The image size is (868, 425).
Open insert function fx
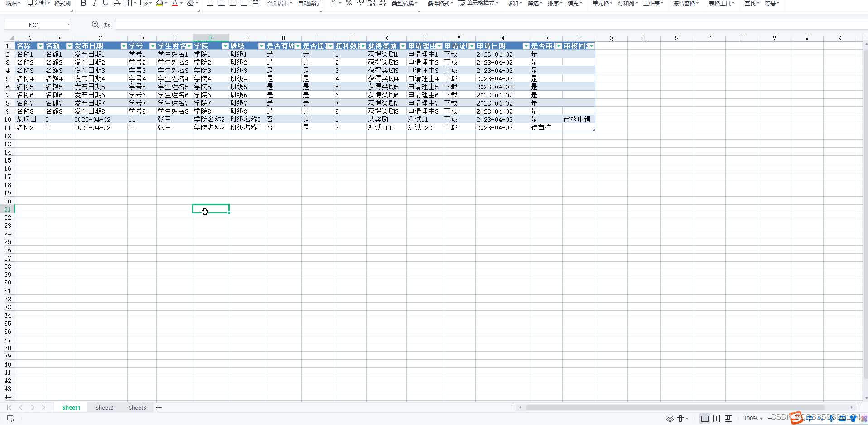[x=107, y=24]
